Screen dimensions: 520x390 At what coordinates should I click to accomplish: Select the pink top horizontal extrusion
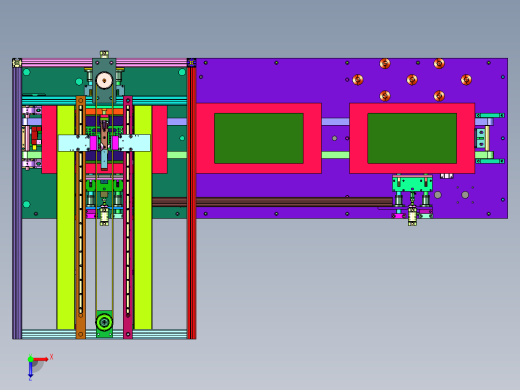click(104, 62)
